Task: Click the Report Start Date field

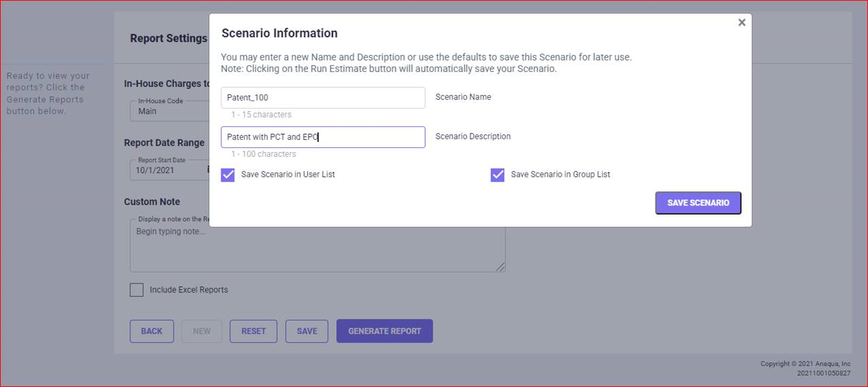Action: click(170, 170)
